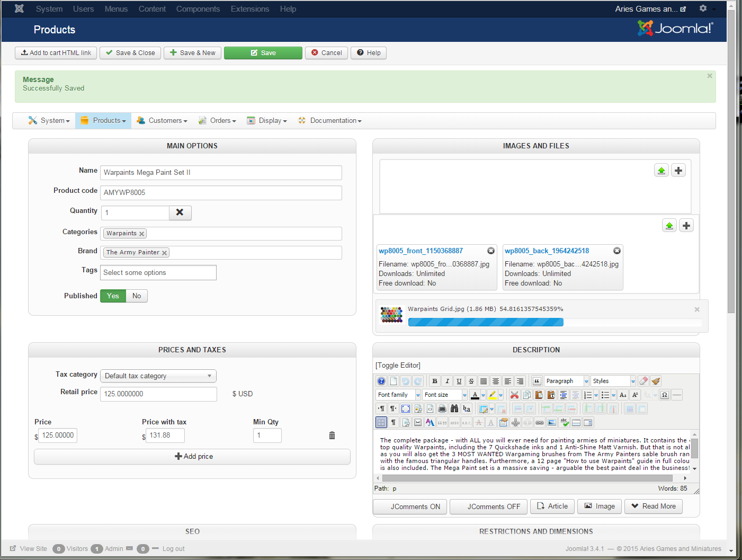
Task: Open the Users menu in the top bar
Action: [x=83, y=9]
